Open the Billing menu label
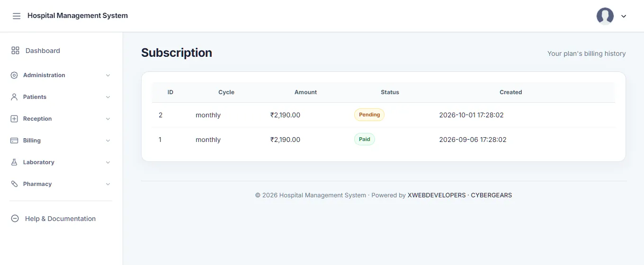 (x=32, y=141)
